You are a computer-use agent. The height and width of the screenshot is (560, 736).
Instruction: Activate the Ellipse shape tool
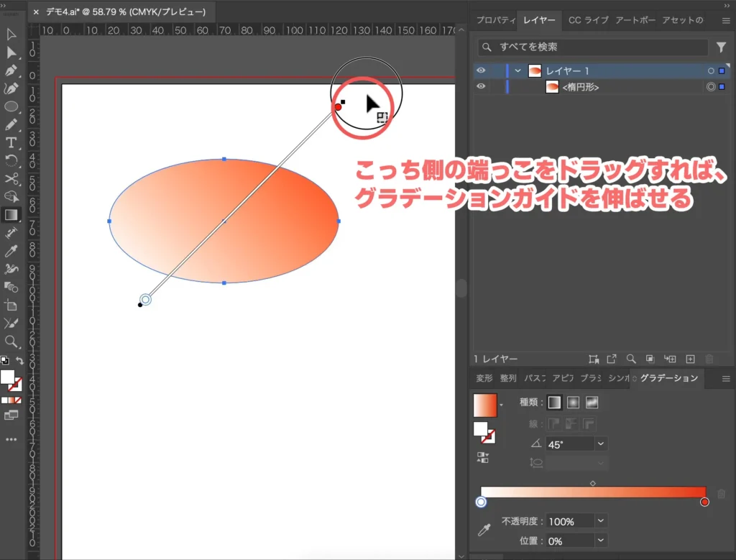[x=11, y=106]
